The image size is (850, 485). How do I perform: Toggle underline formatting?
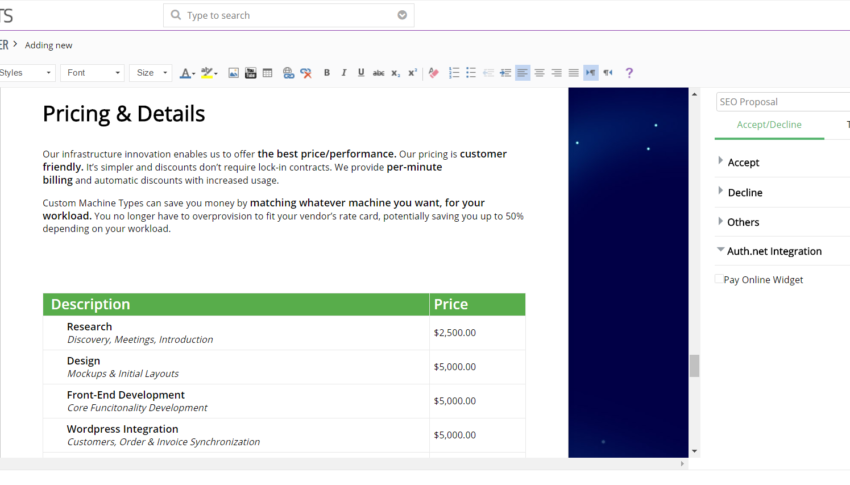[361, 73]
